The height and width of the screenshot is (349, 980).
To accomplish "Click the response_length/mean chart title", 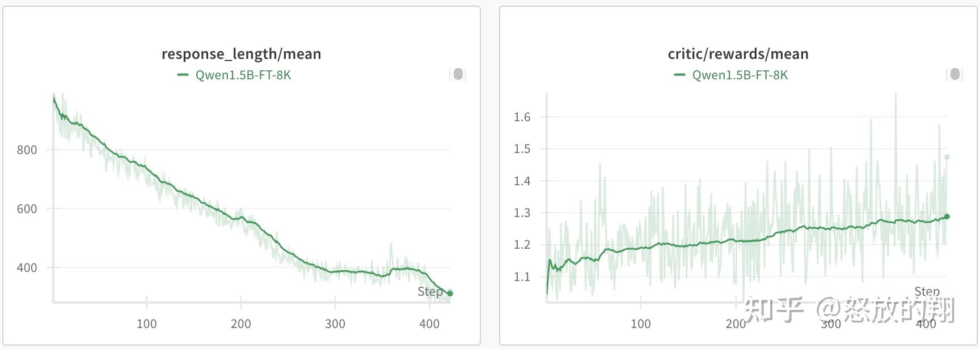I will 241,54.
